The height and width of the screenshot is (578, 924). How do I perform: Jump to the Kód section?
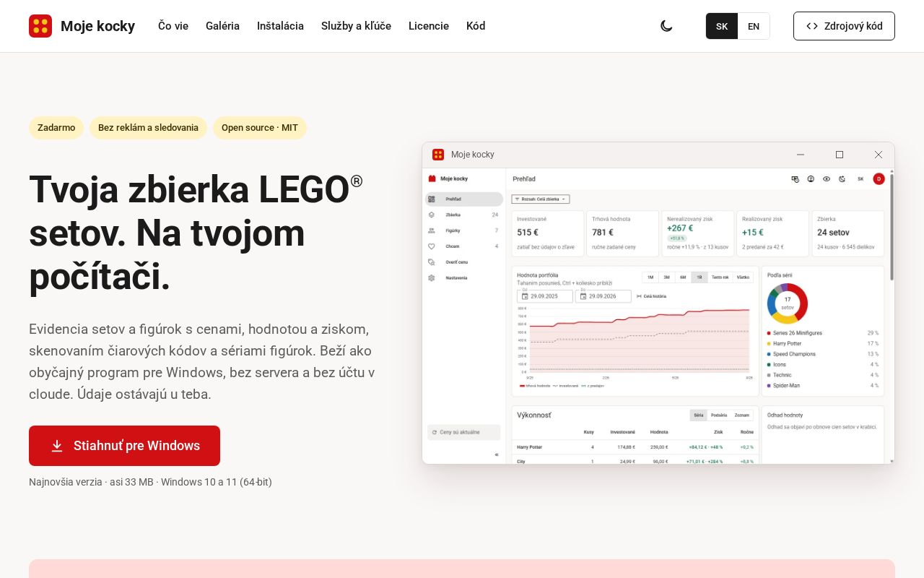pyautogui.click(x=476, y=26)
